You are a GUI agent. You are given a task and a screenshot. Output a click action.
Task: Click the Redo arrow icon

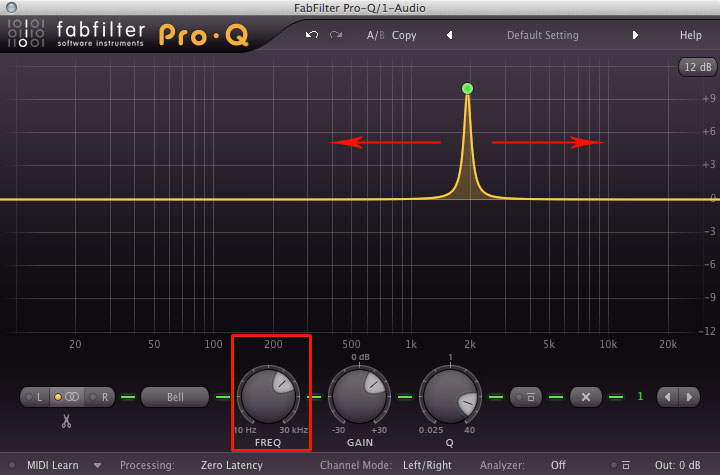click(x=336, y=35)
